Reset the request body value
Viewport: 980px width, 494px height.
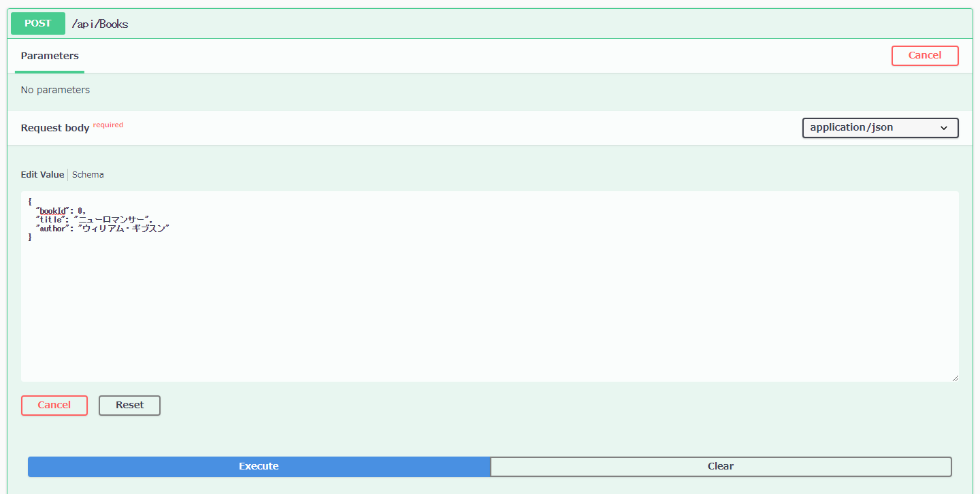click(129, 406)
